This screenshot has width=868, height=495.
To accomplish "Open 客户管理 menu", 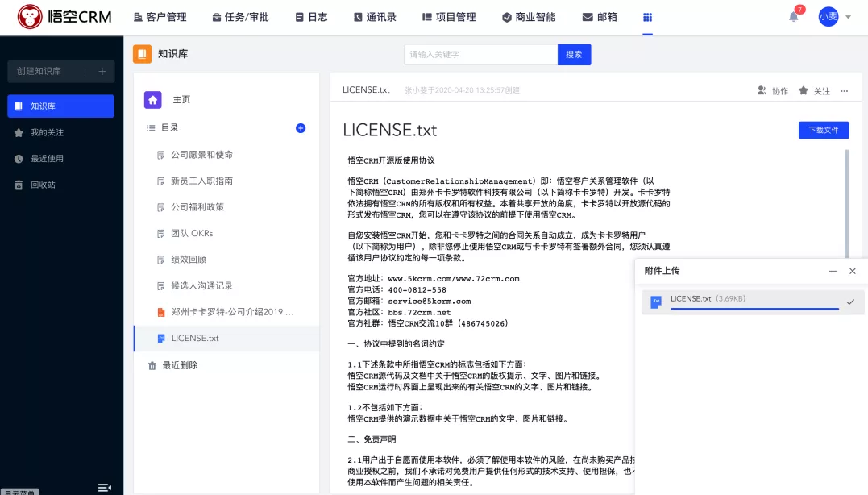I will tap(160, 17).
